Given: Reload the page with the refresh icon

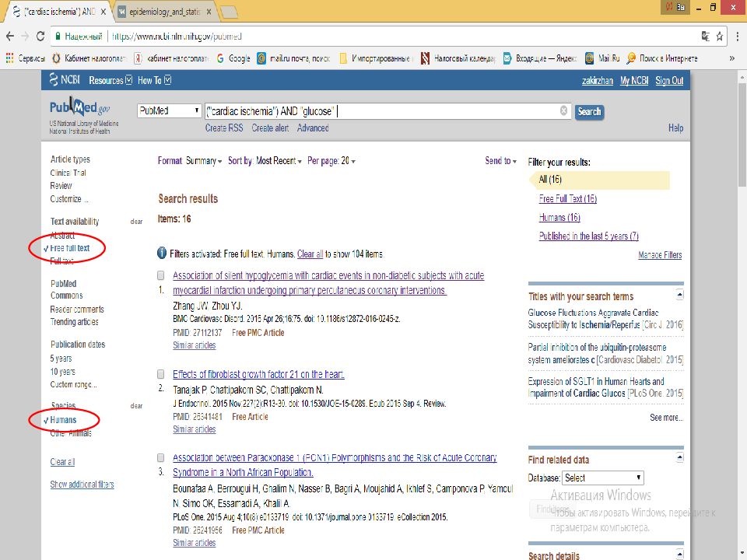Looking at the screenshot, I should tap(40, 37).
